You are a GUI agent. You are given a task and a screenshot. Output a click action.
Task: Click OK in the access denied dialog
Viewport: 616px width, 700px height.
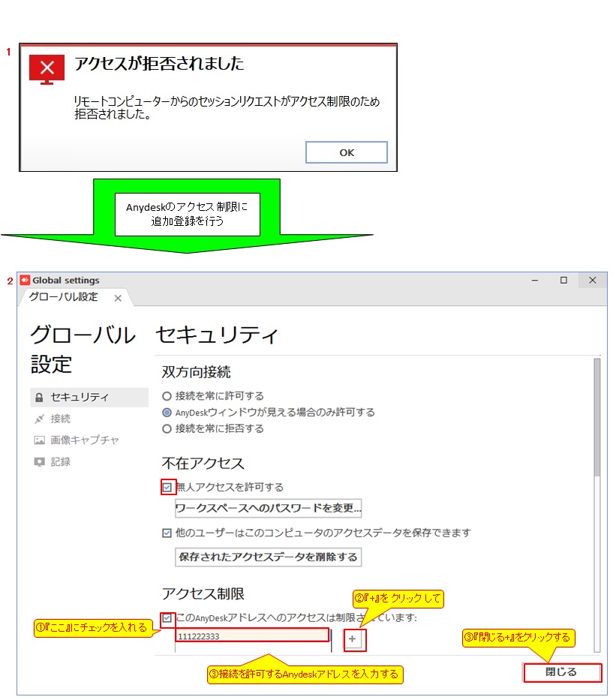point(346,152)
